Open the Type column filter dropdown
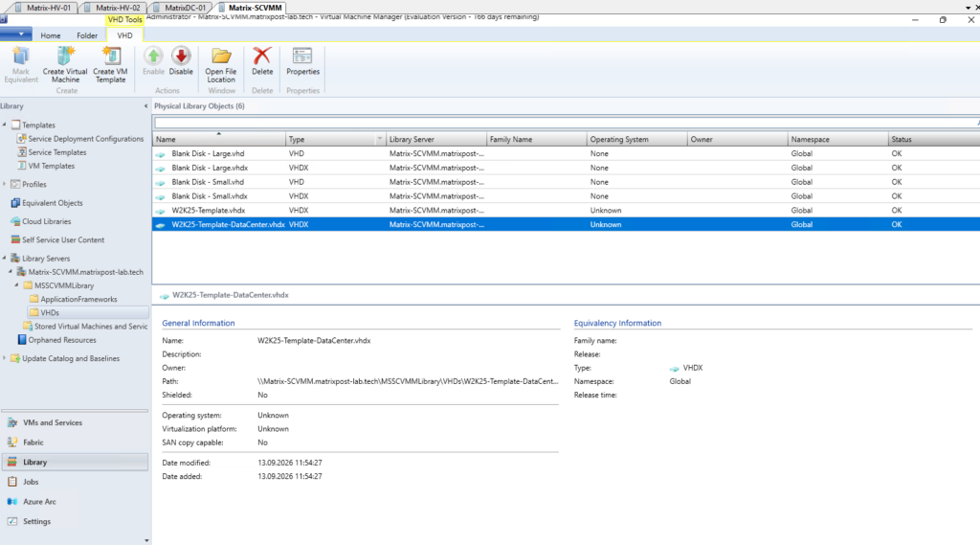Image resolution: width=980 pixels, height=545 pixels. pyautogui.click(x=379, y=139)
